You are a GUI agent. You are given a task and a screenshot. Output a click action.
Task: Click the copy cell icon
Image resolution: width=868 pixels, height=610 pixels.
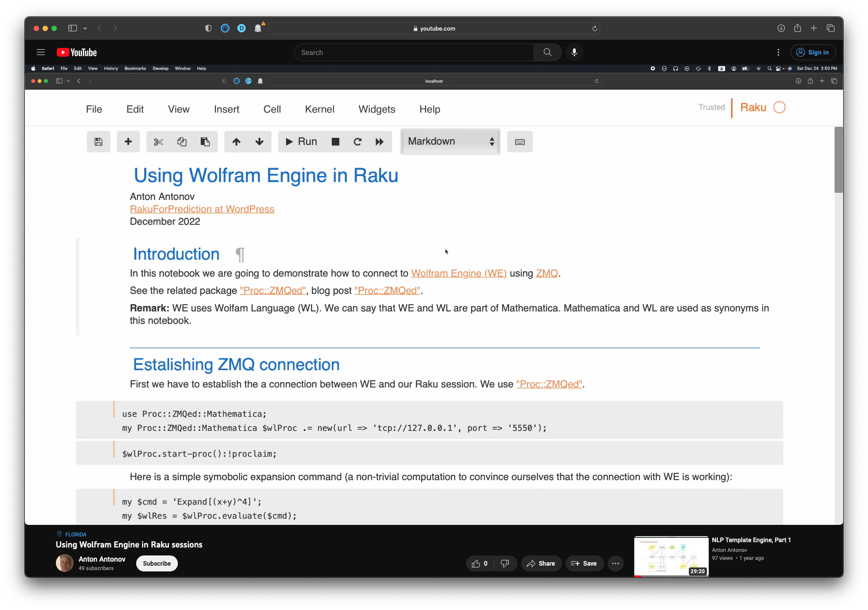coord(182,141)
